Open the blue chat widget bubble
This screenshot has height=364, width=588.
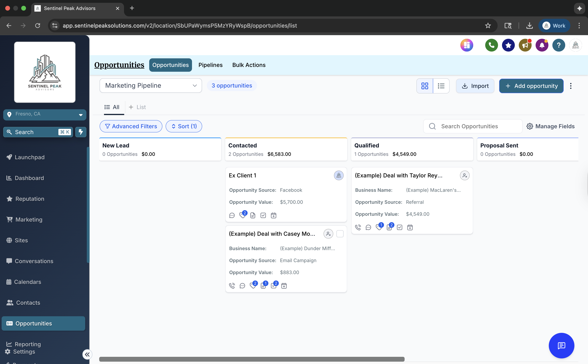561,345
